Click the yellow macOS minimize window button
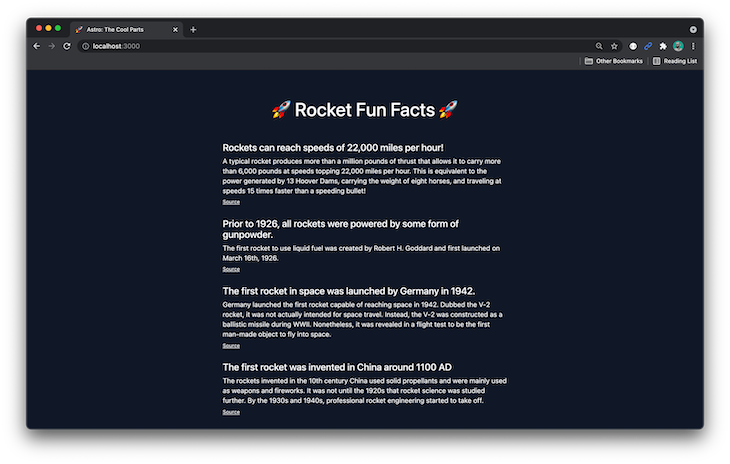The width and height of the screenshot is (730, 464). tap(48, 28)
